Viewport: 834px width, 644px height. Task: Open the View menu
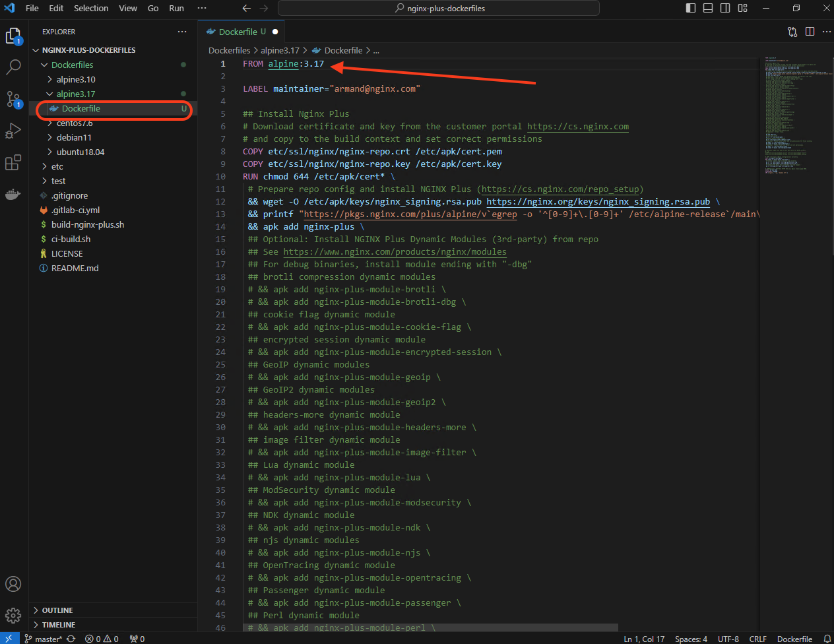[x=128, y=8]
